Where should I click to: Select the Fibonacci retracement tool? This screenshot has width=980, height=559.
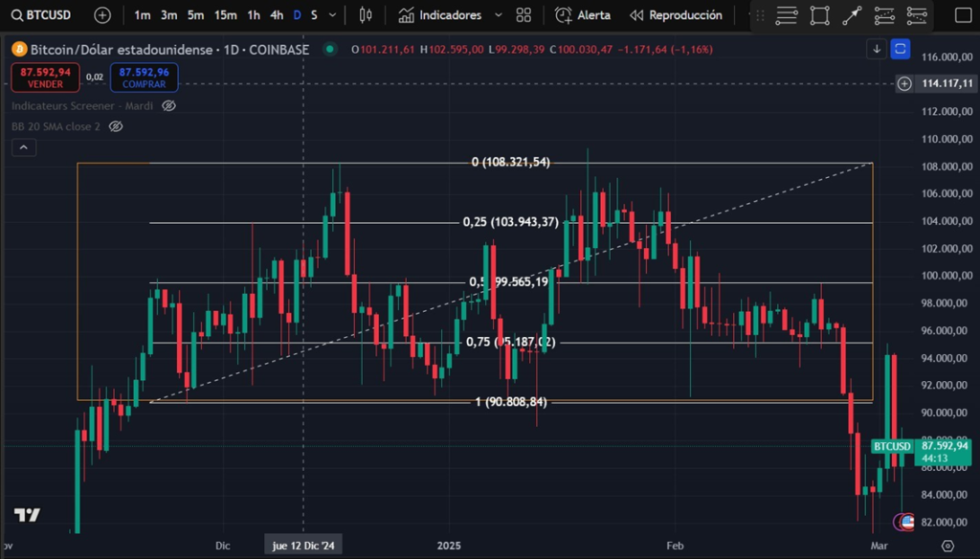(884, 15)
